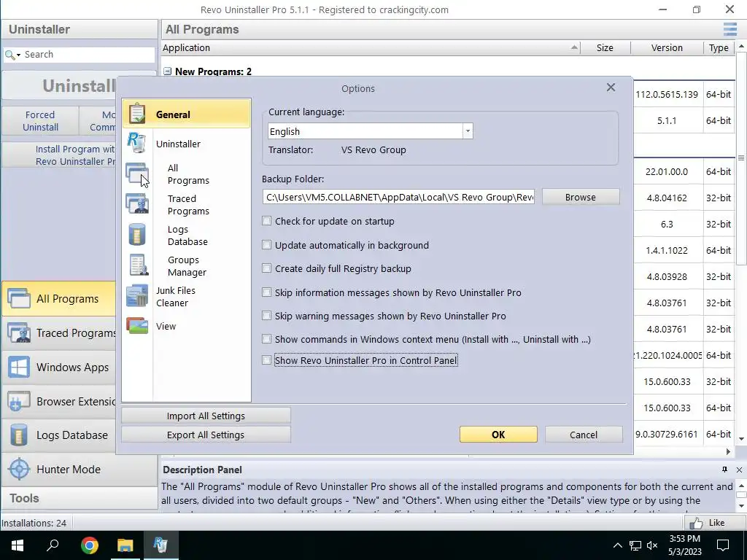The image size is (747, 560).
Task: Select the General options icon
Action: click(137, 114)
